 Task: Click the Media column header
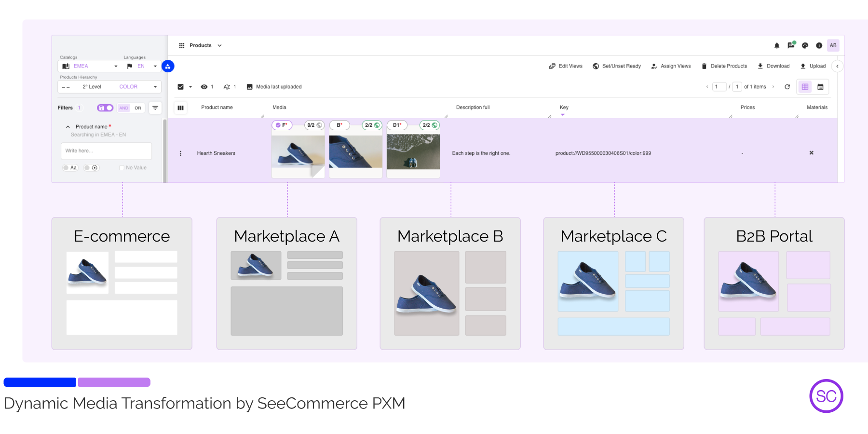click(279, 108)
